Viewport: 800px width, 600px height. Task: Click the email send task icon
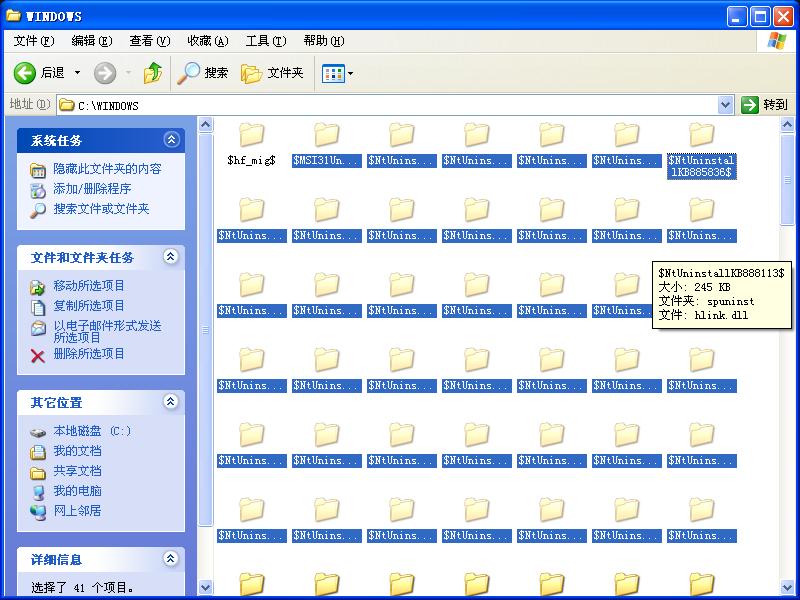[38, 328]
